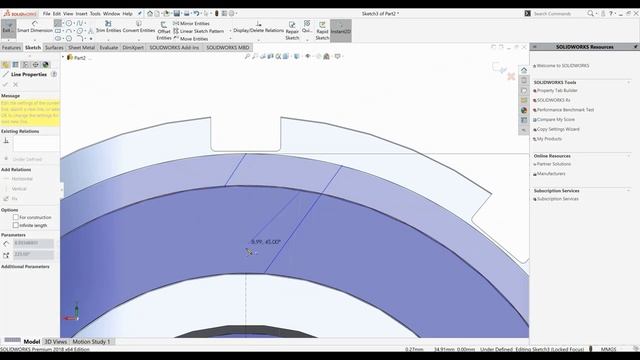
Task: Open the Tools menu
Action: click(x=95, y=13)
